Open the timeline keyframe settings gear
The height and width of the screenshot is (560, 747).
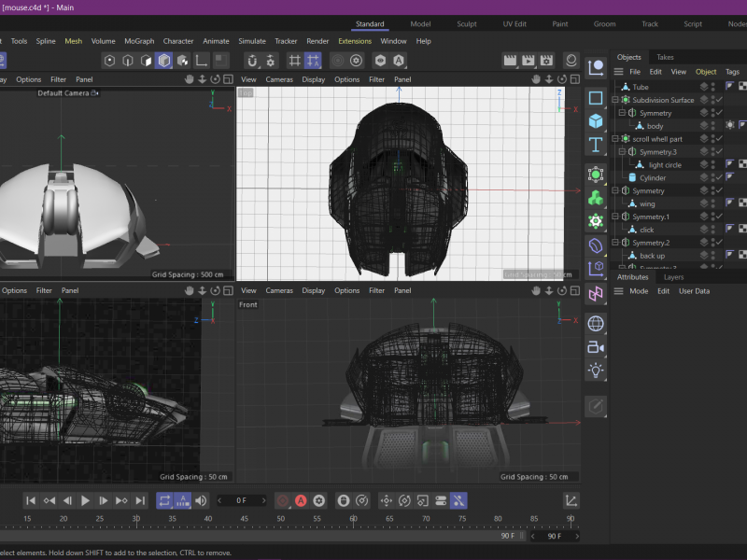coord(319,501)
